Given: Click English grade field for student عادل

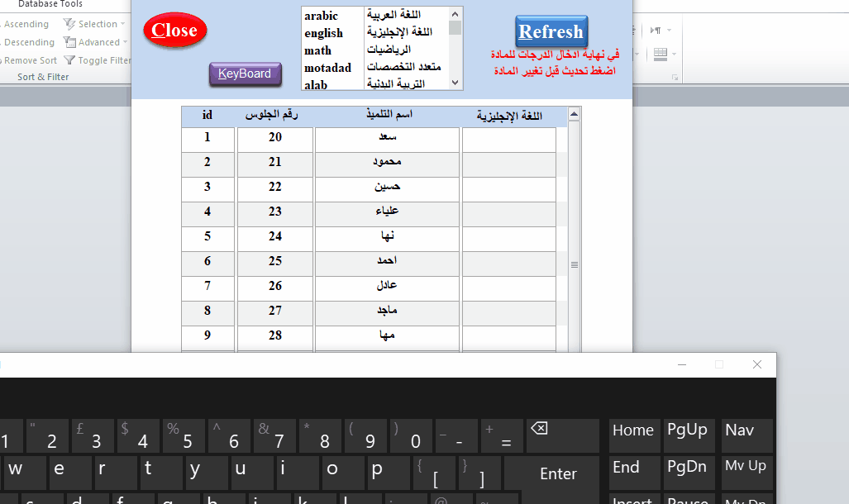Looking at the screenshot, I should 509,288.
